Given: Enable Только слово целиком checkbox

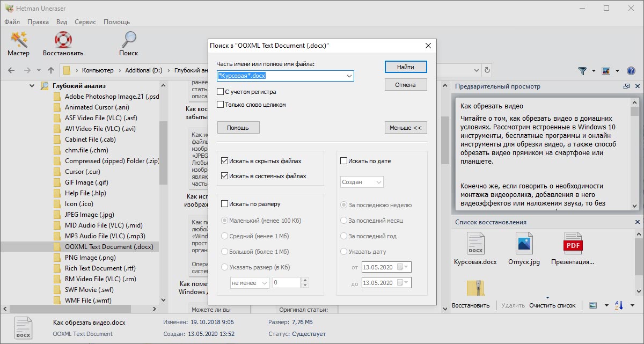Looking at the screenshot, I should 220,105.
